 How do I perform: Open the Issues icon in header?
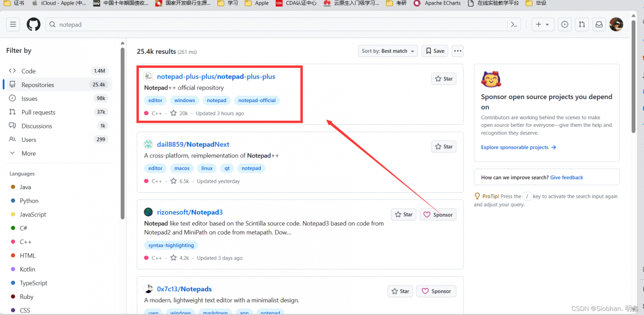pyautogui.click(x=565, y=24)
